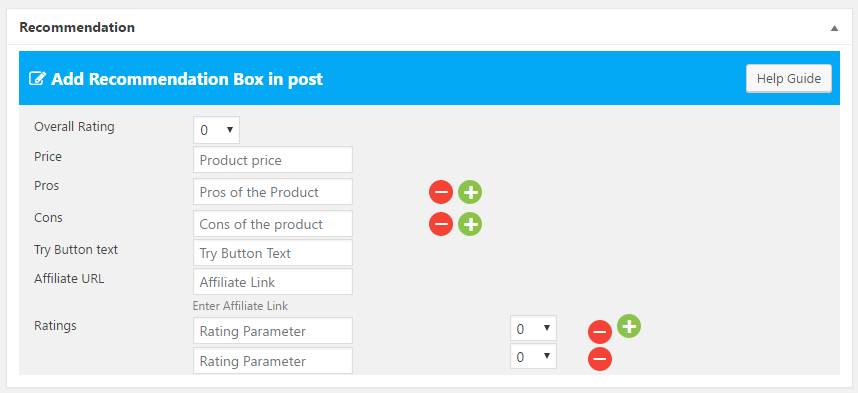858x393 pixels.
Task: Focus the Pros of the Product field
Action: (273, 192)
